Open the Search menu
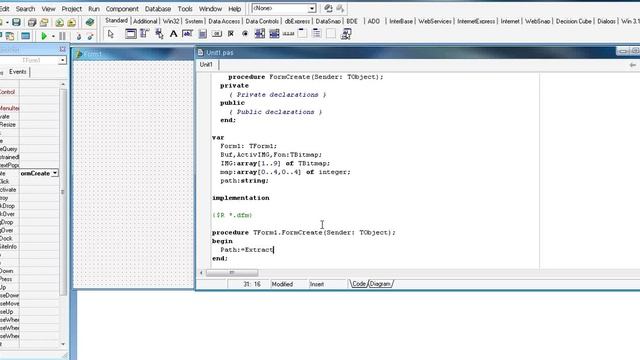The image size is (640, 360). point(25,9)
